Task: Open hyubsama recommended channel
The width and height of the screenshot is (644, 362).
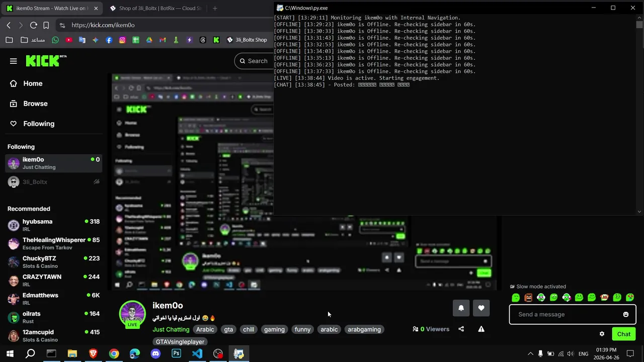Action: point(53,225)
